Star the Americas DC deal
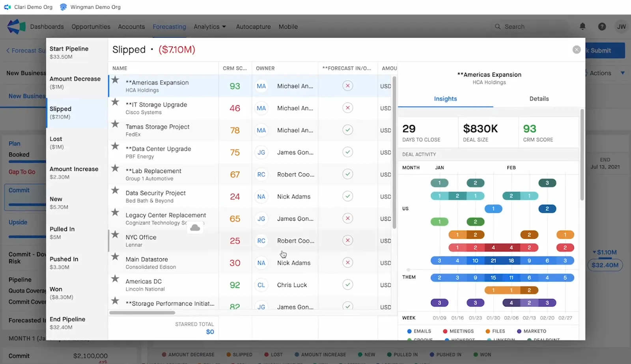This screenshot has height=364, width=631. [x=115, y=278]
